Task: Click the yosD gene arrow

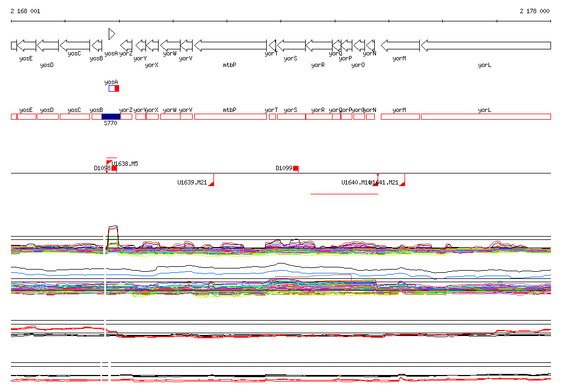Action: click(x=47, y=45)
